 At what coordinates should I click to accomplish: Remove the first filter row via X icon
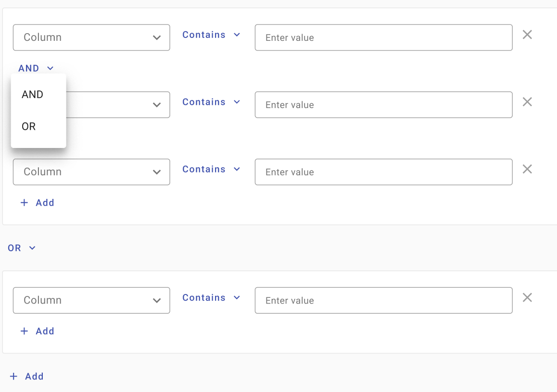(527, 35)
